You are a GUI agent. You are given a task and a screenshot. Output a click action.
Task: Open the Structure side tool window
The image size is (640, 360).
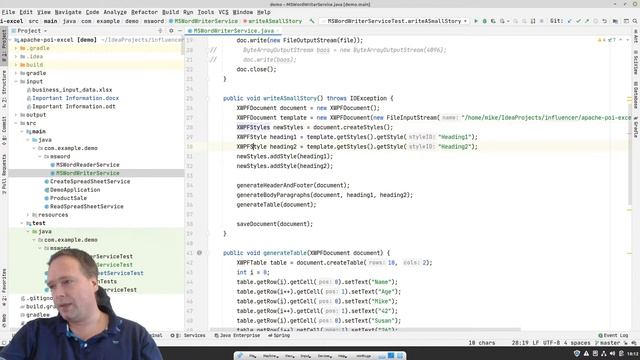[x=4, y=88]
